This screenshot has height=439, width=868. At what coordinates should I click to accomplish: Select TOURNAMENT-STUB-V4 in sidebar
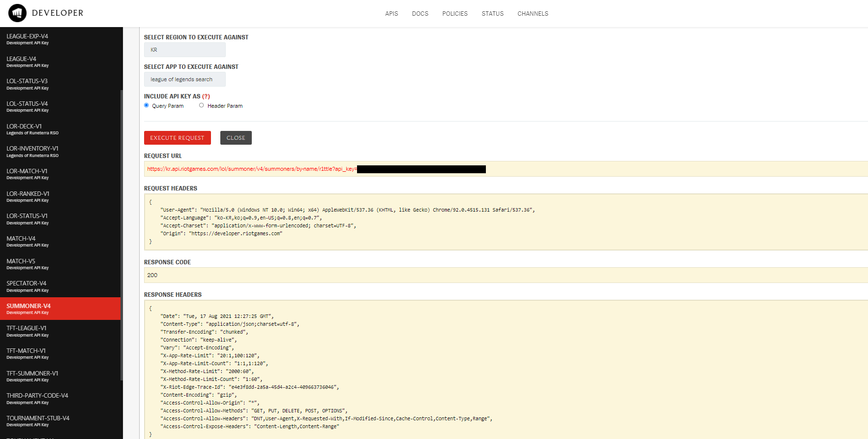pyautogui.click(x=60, y=421)
